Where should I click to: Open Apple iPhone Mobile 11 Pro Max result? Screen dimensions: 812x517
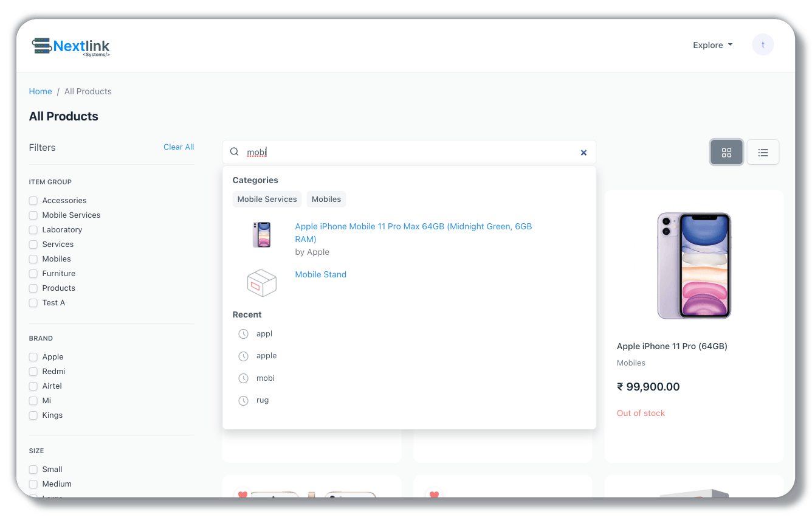point(413,232)
